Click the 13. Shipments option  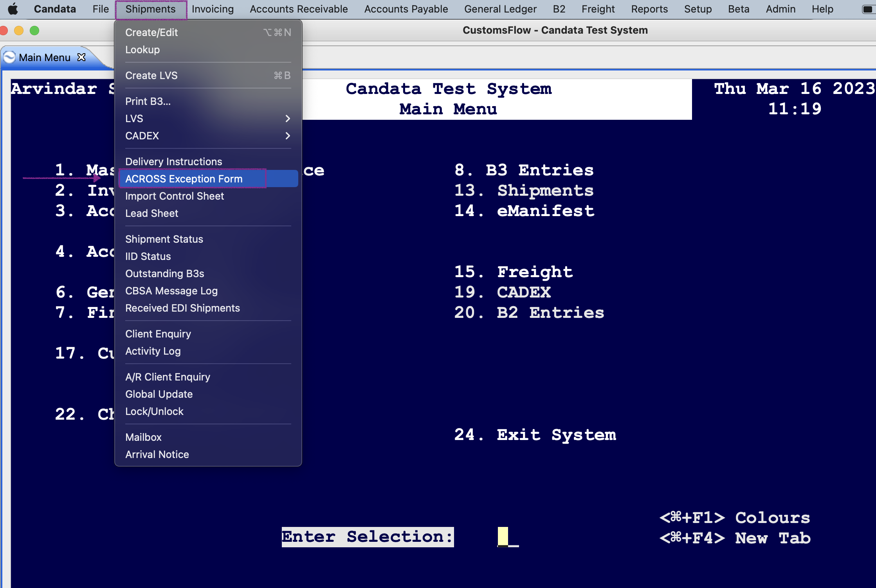coord(524,191)
